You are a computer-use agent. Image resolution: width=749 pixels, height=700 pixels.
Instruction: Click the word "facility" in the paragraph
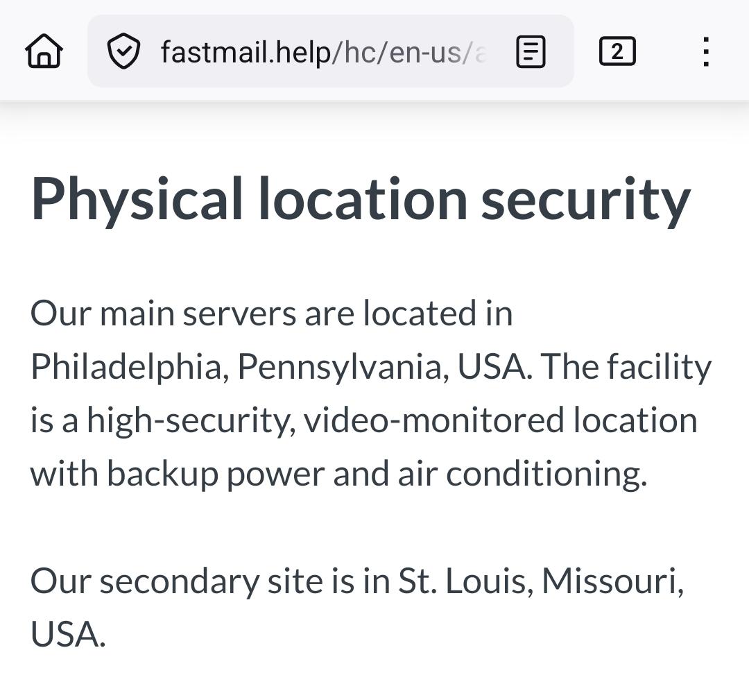tap(659, 366)
